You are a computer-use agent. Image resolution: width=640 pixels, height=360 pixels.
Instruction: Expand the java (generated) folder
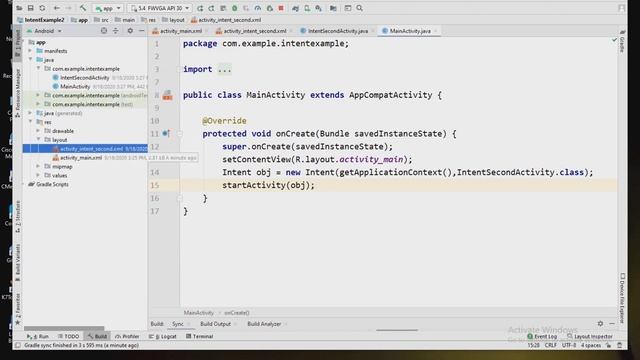pyautogui.click(x=30, y=113)
